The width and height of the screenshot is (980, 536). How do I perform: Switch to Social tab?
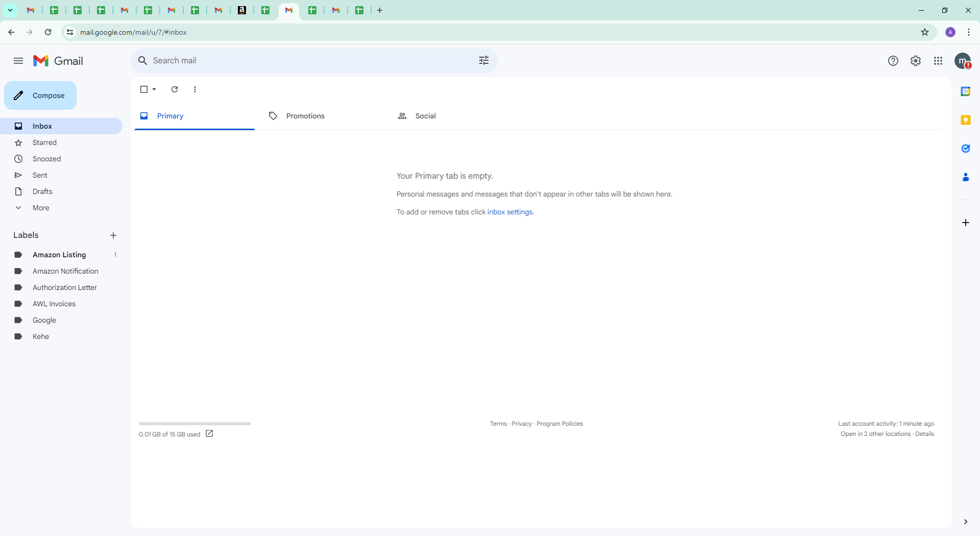click(453, 116)
